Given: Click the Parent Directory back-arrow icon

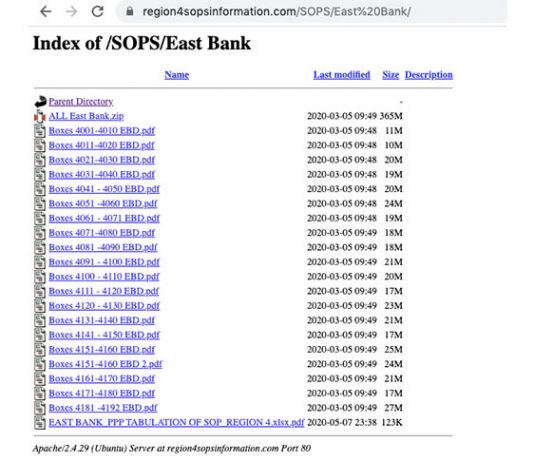Looking at the screenshot, I should (40, 101).
